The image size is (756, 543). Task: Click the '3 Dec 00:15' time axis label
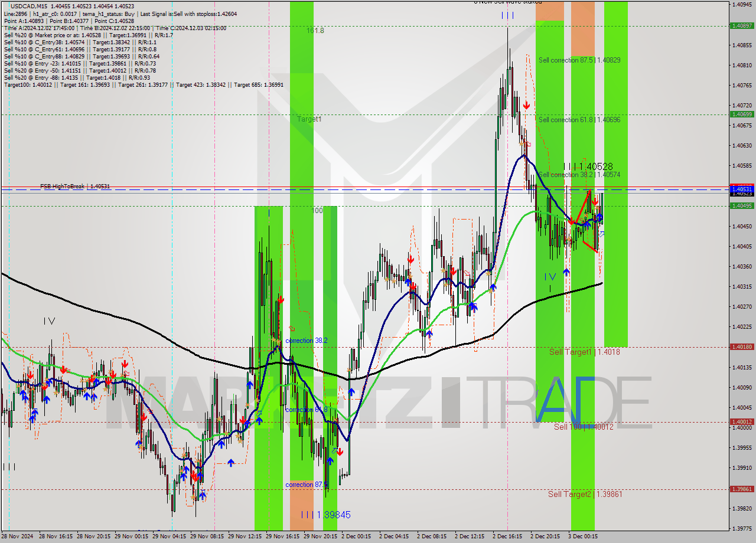coord(584,537)
